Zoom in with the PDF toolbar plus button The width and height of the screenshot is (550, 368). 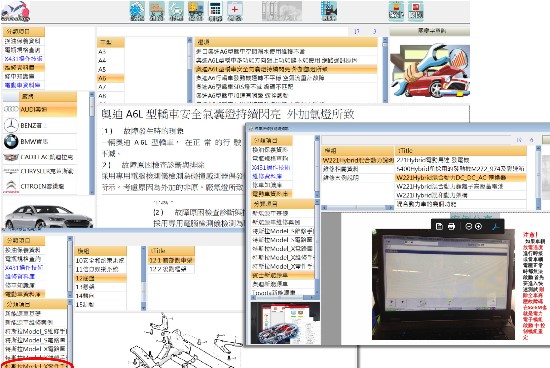pyautogui.click(x=478, y=227)
